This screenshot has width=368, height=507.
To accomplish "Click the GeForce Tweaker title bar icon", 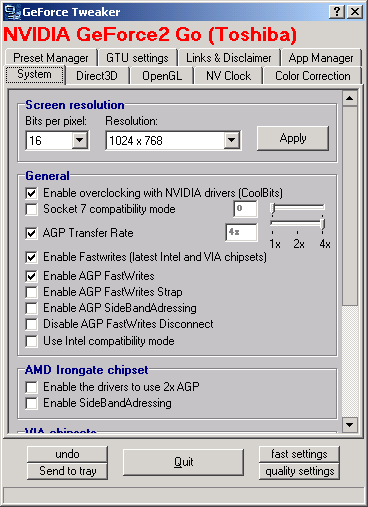I will (13, 12).
